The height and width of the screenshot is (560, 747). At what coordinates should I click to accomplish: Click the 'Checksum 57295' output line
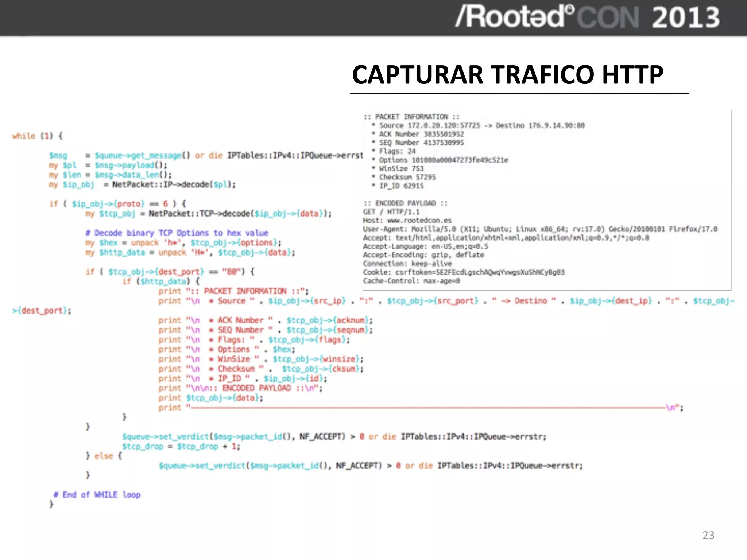point(404,177)
